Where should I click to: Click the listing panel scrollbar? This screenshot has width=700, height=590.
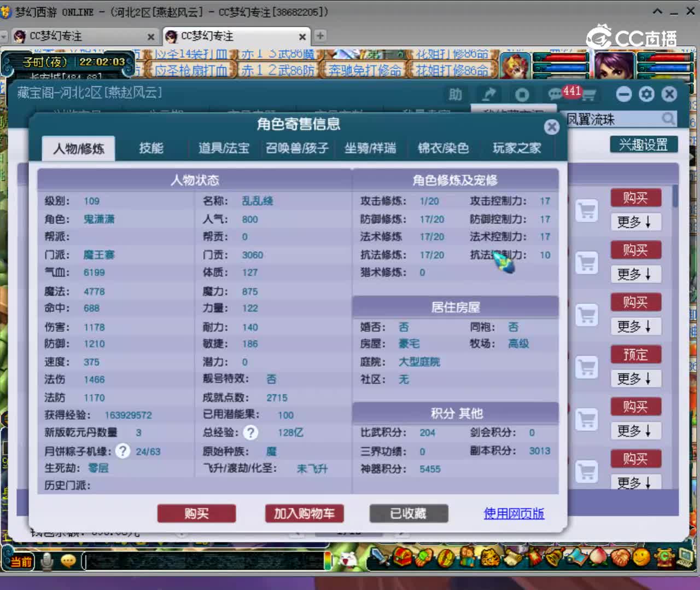click(x=675, y=197)
